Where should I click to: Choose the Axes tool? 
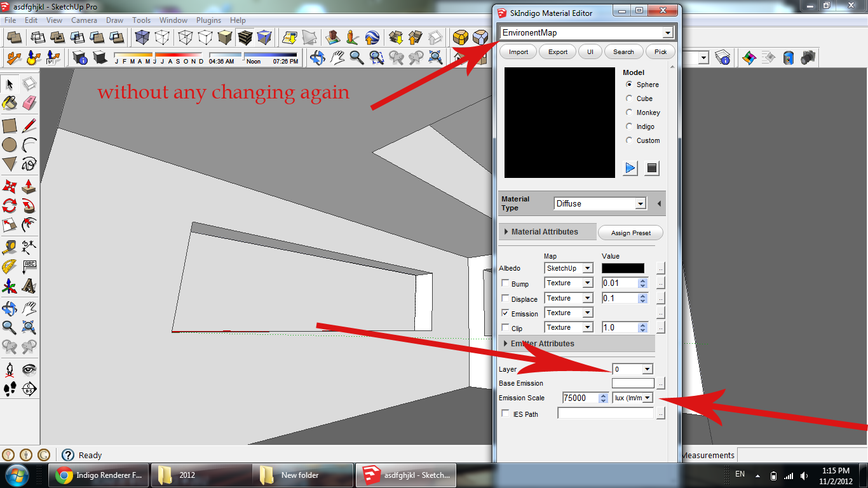coord(10,287)
